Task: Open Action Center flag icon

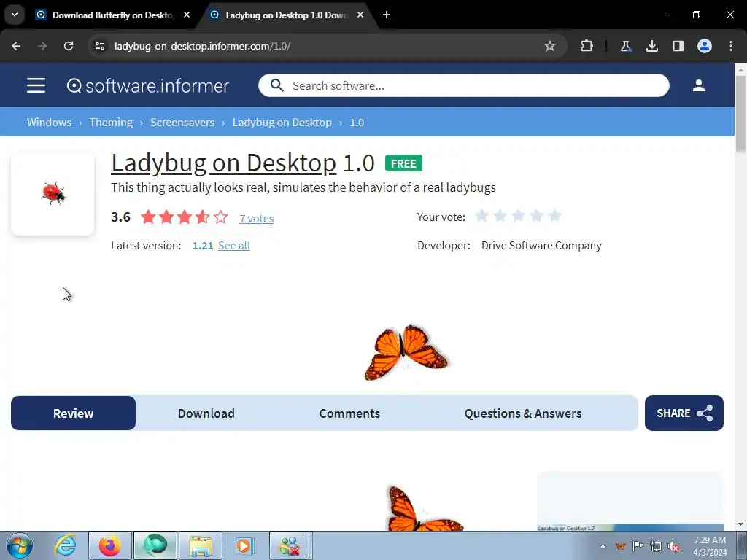Action: 638,546
